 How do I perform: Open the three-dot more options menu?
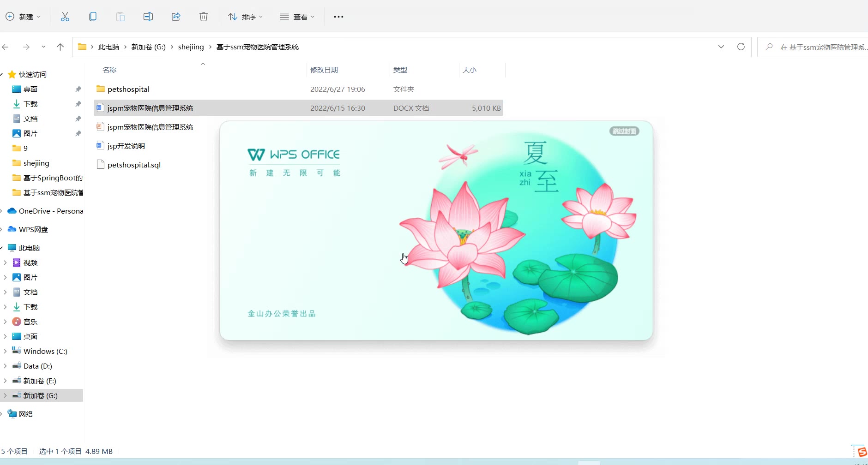pos(338,17)
